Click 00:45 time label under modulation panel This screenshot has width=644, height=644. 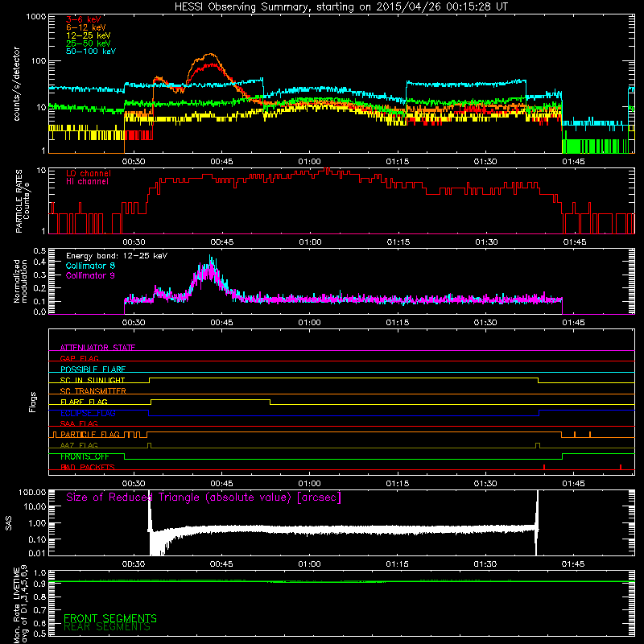pyautogui.click(x=221, y=323)
